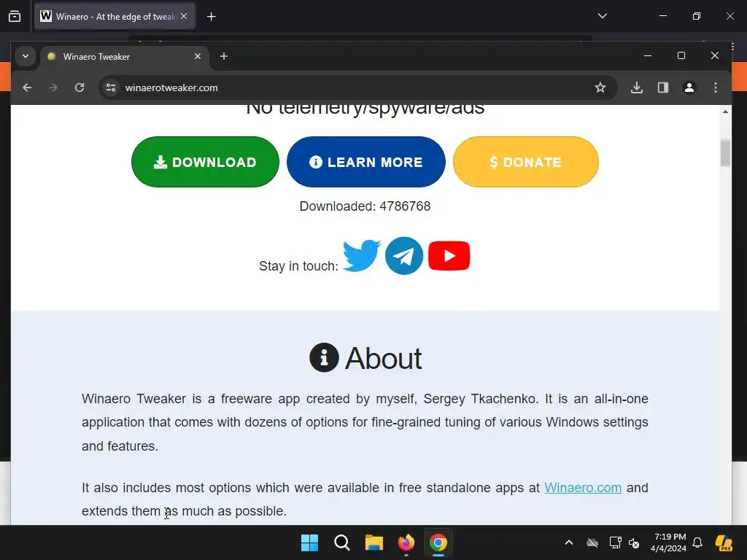
Task: Click the Downloaded: 4786768 counter text
Action: click(365, 206)
